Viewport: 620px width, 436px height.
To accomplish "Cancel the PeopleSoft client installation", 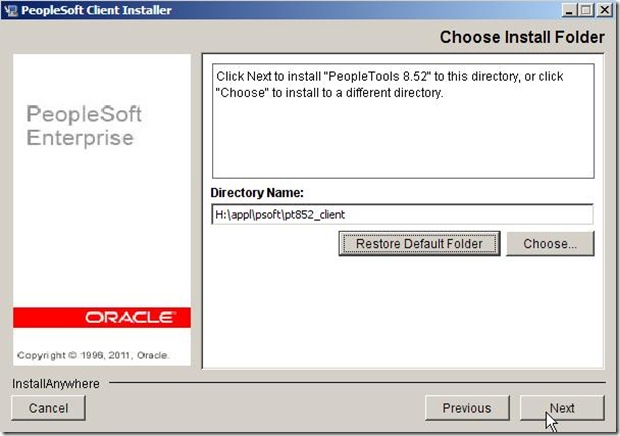I will coord(48,408).
